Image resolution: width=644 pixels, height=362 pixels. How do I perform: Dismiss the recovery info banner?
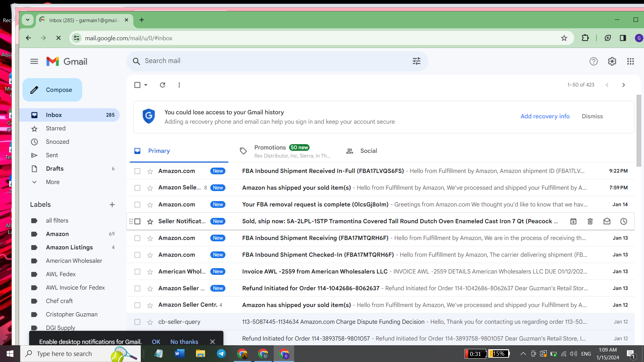pyautogui.click(x=592, y=116)
